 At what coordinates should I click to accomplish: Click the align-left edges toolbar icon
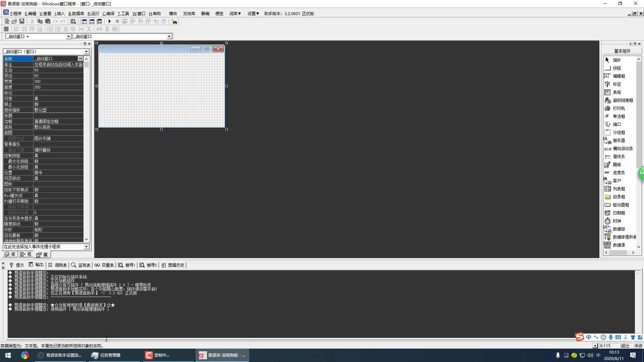click(x=16, y=29)
